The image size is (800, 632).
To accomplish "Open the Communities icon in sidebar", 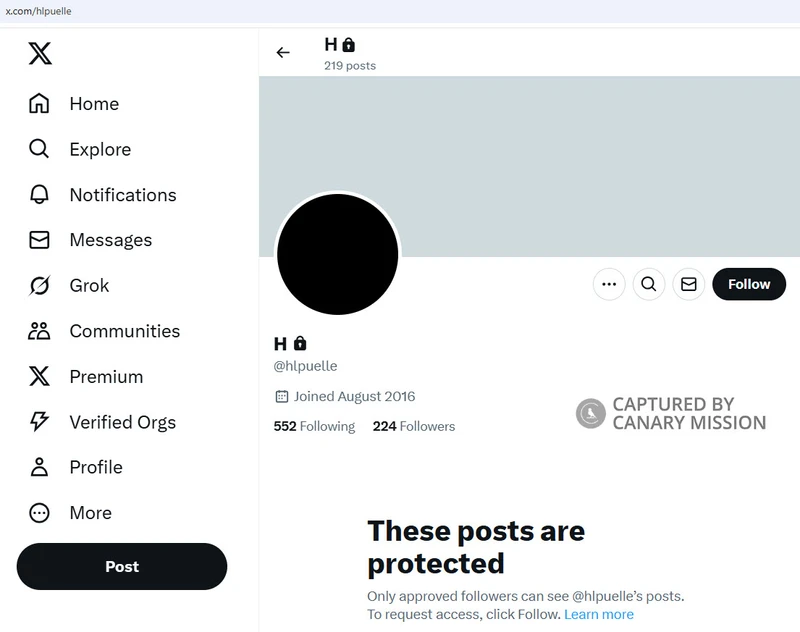I will pyautogui.click(x=39, y=331).
